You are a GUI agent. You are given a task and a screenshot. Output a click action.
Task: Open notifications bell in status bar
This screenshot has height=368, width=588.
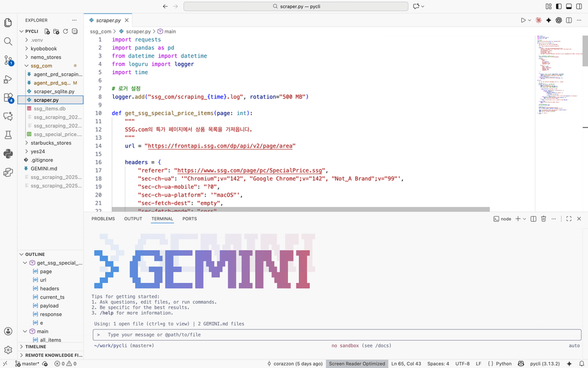click(582, 364)
